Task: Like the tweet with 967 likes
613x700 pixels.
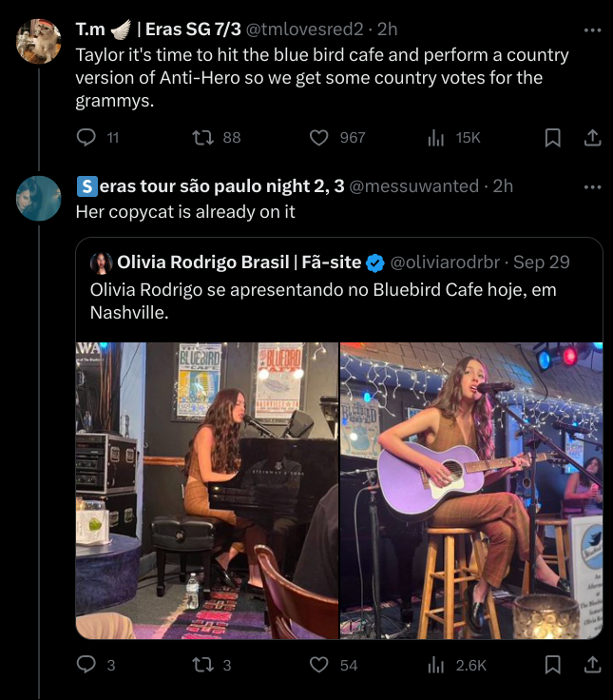Action: click(319, 138)
